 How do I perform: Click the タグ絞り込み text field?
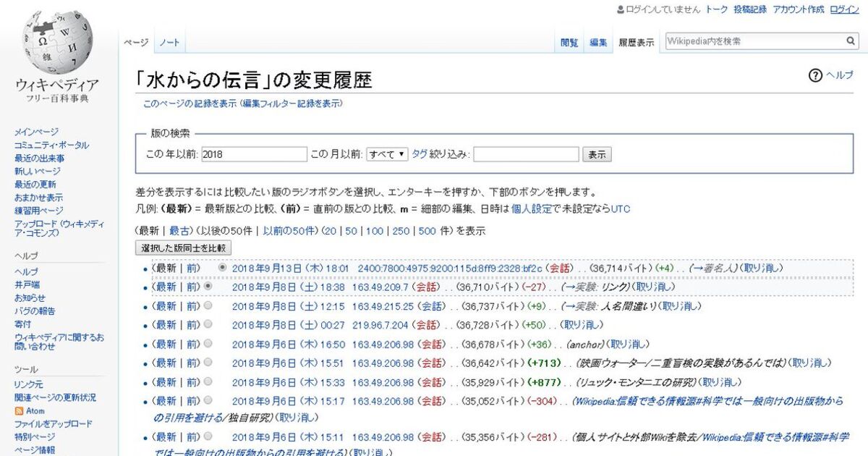pyautogui.click(x=526, y=154)
